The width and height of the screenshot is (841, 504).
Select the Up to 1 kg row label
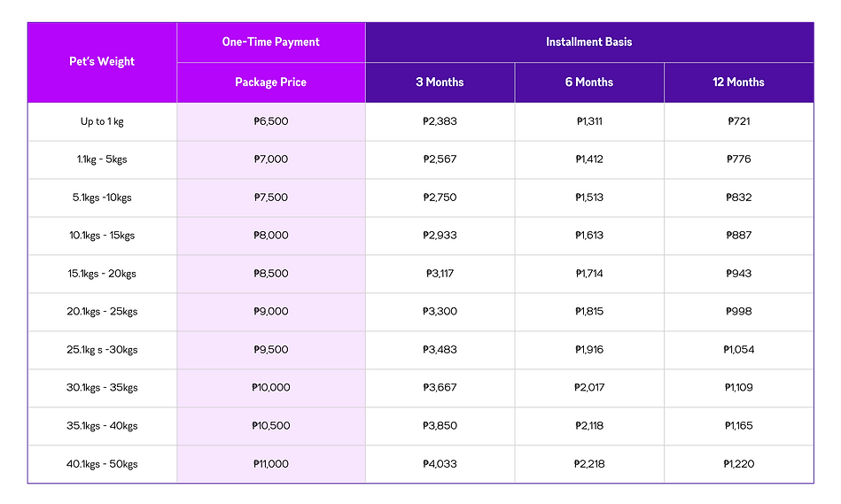[102, 121]
